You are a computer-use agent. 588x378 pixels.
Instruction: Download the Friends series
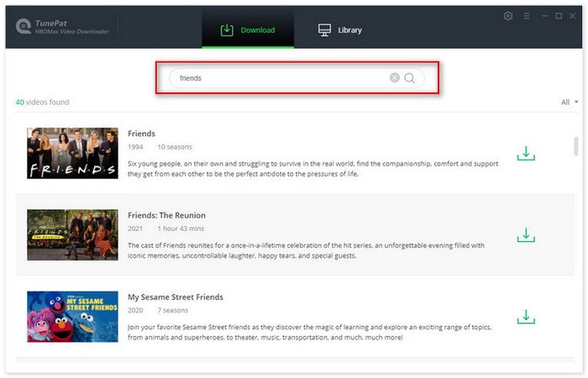pos(526,154)
